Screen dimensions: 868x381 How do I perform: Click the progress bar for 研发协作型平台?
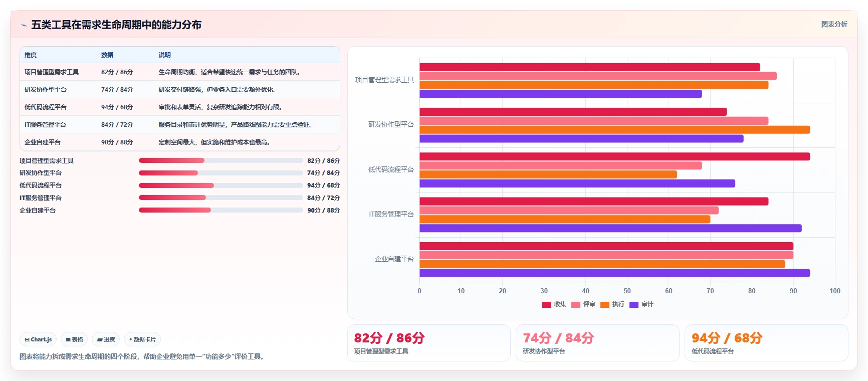pyautogui.click(x=221, y=173)
